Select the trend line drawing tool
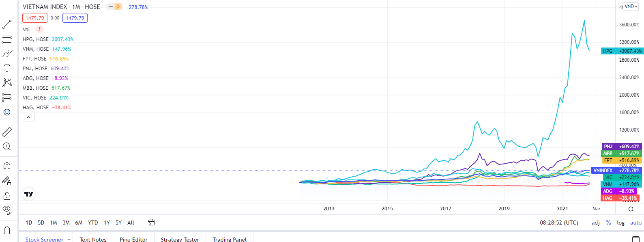This screenshot has width=644, height=242. pos(7,24)
